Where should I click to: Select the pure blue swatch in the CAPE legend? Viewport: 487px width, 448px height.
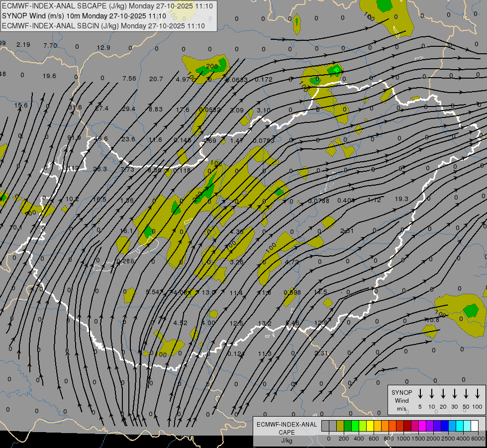[444, 426]
